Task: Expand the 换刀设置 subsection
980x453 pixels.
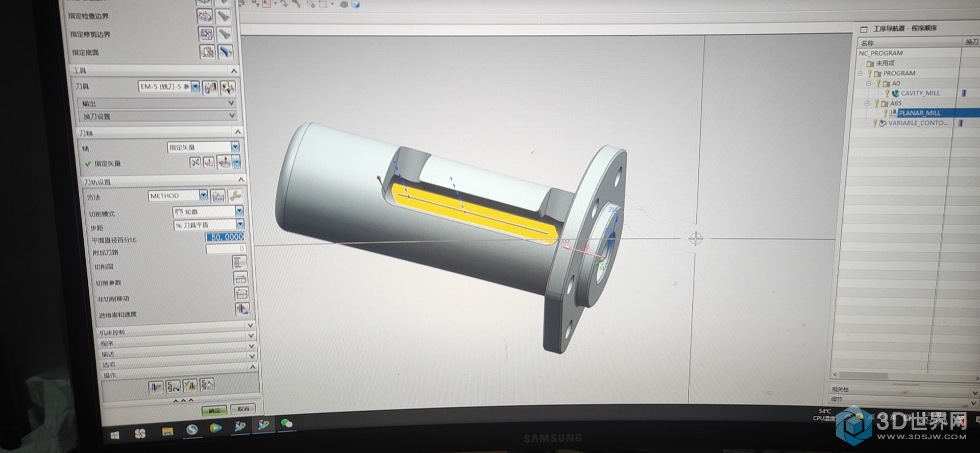Action: pyautogui.click(x=232, y=116)
